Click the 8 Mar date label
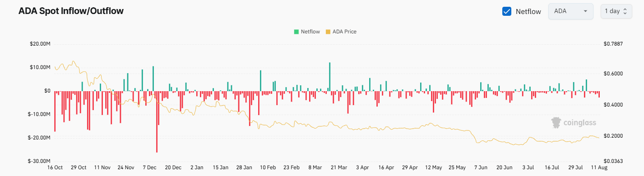This screenshot has height=176, width=644. (315, 167)
